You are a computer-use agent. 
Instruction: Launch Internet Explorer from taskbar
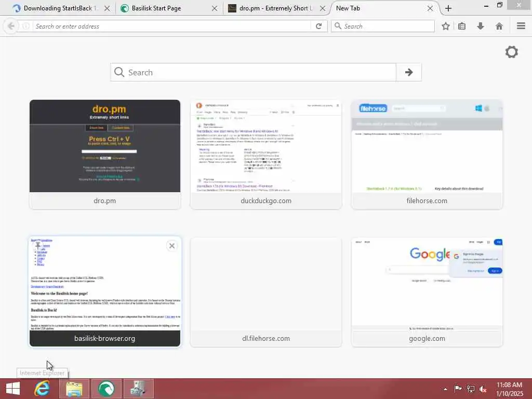coord(42,389)
